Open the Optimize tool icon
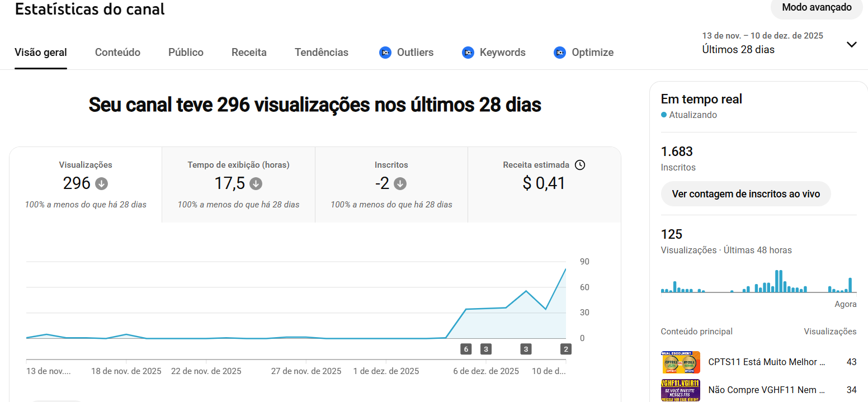Viewport: 868px width, 402px height. pyautogui.click(x=560, y=52)
